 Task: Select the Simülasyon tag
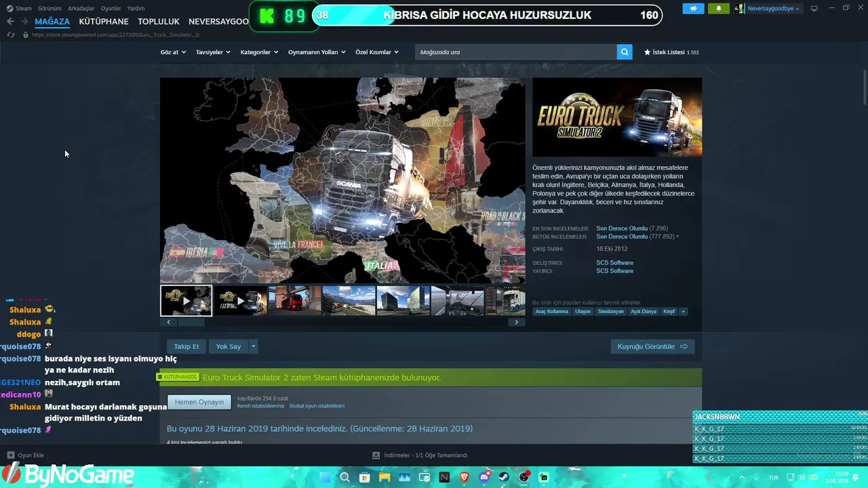tap(610, 312)
